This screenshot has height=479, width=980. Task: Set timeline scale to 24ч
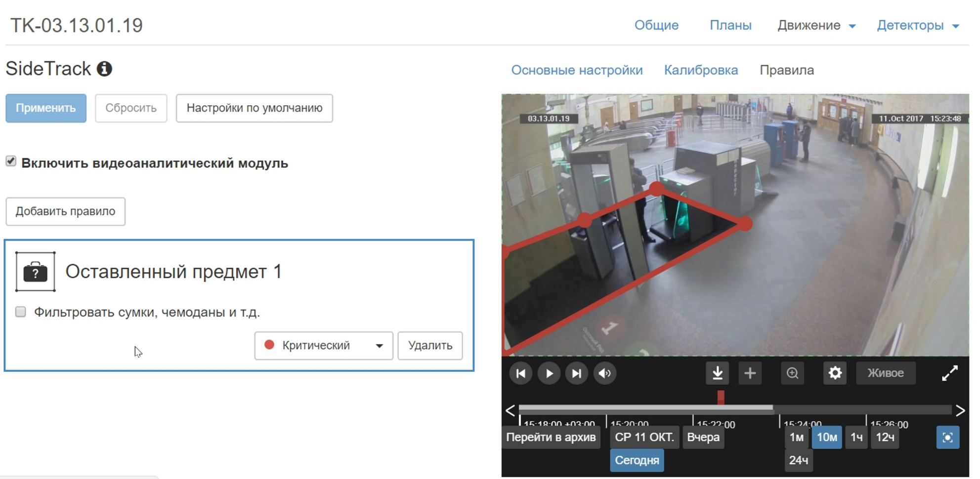tap(799, 460)
